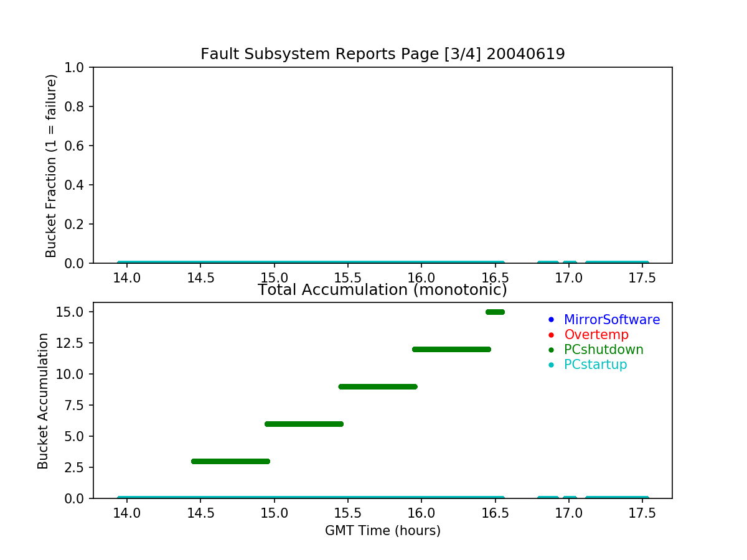This screenshot has height=560, width=747.
Task: Select the Overtemp legend label text
Action: (x=596, y=335)
